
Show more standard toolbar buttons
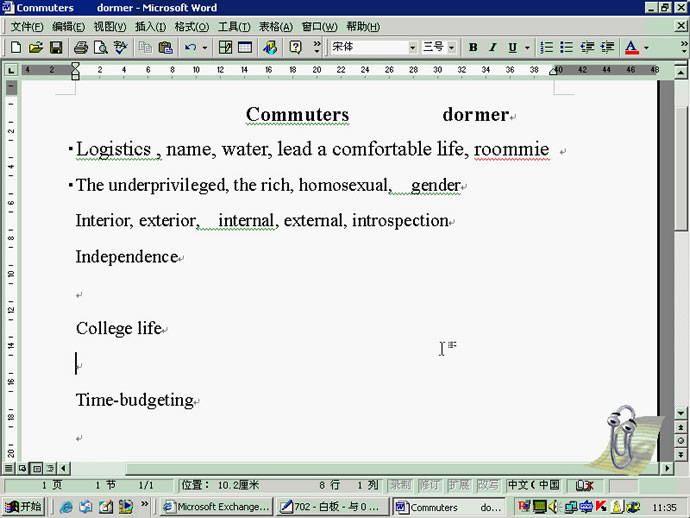click(317, 47)
